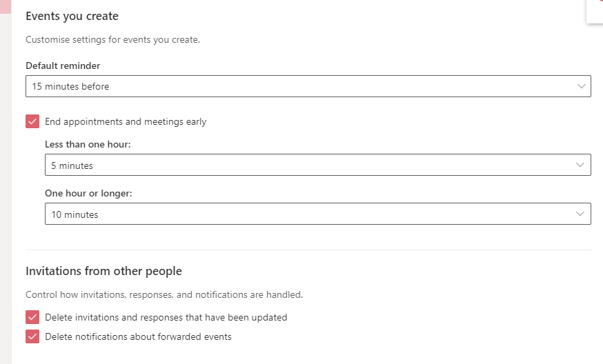The image size is (603, 364).
Task: Click the Delete notifications about forwarded events label
Action: coord(138,336)
